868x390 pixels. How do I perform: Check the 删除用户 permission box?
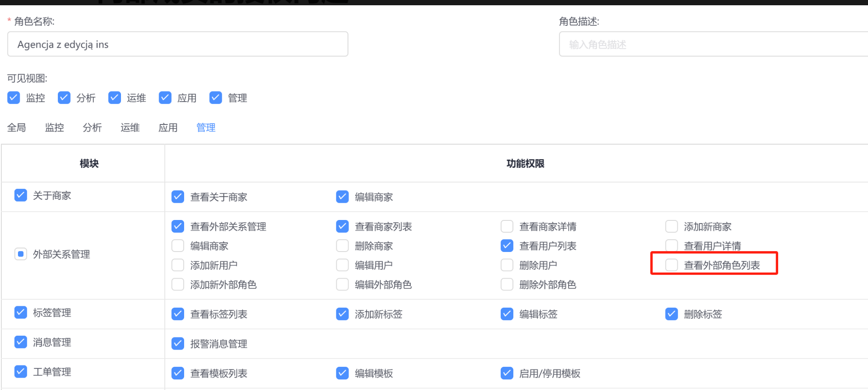(507, 265)
